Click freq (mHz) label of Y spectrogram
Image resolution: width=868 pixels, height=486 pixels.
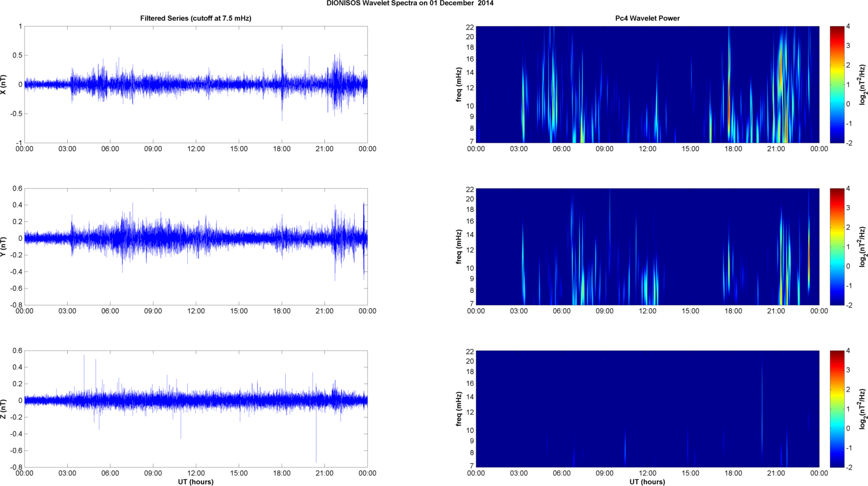[459, 246]
